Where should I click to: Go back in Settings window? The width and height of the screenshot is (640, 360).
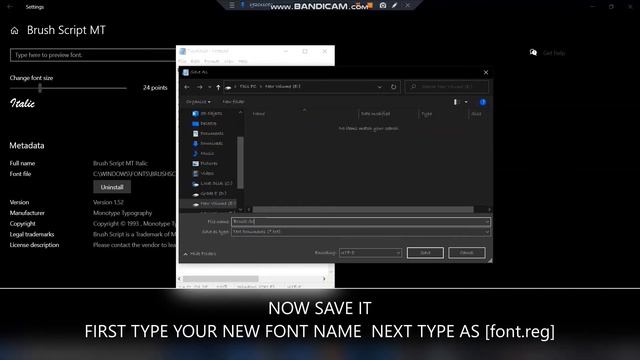click(10, 7)
